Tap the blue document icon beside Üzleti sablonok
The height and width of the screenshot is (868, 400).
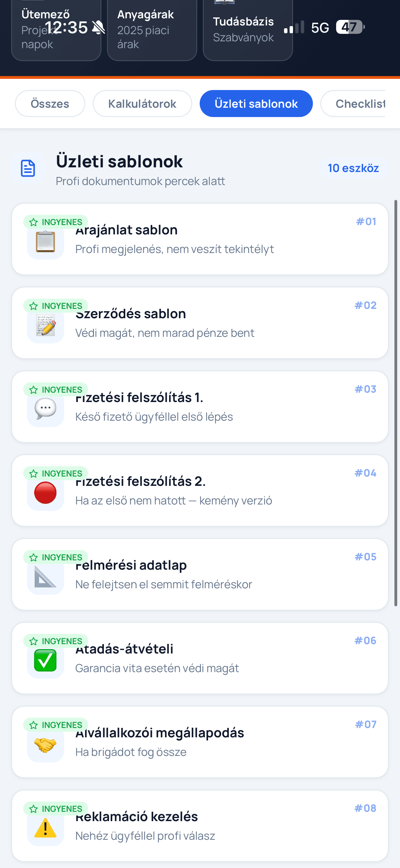(x=28, y=168)
